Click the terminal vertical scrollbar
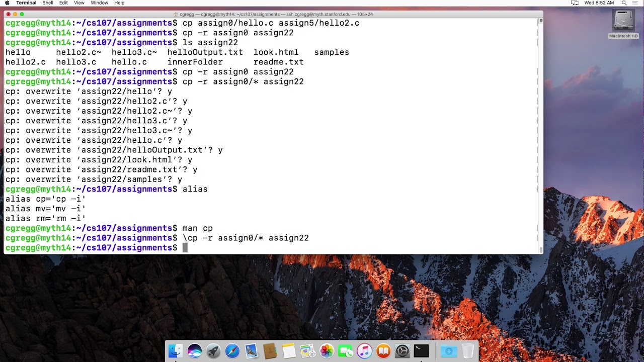Viewport: 644px width, 362px height. click(541, 136)
